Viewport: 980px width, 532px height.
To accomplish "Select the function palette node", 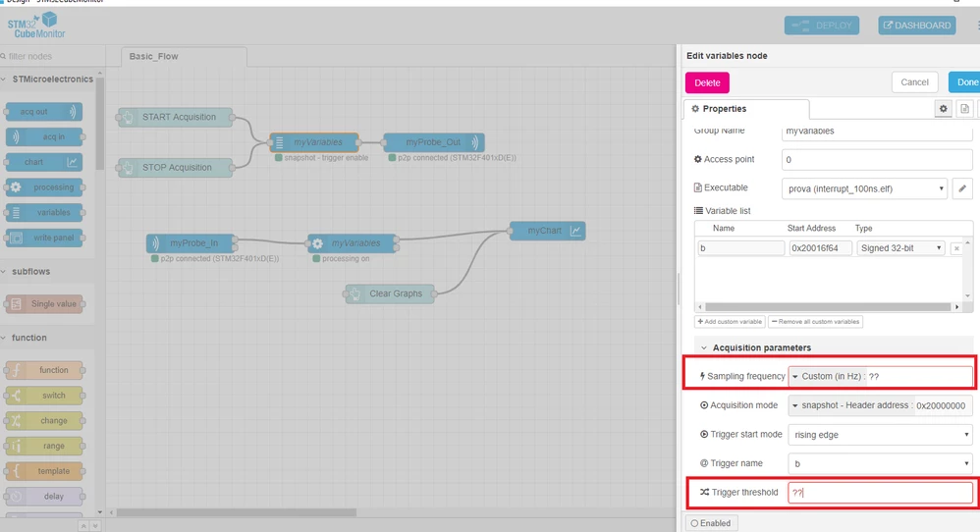I will 44,370.
